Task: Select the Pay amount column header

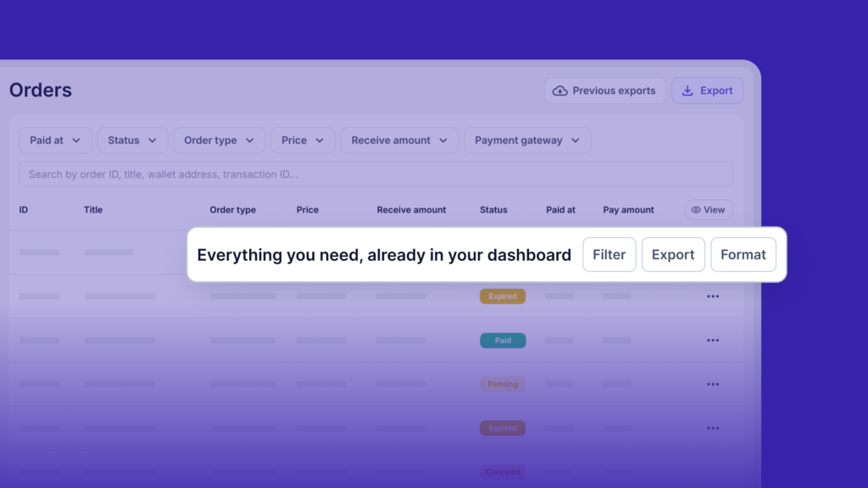Action: 628,210
